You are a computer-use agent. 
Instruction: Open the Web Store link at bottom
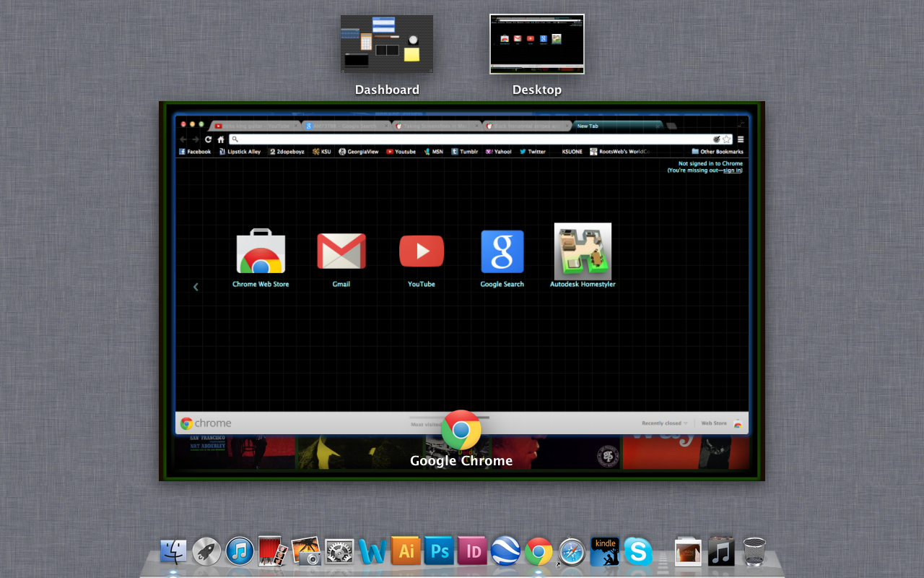(721, 423)
